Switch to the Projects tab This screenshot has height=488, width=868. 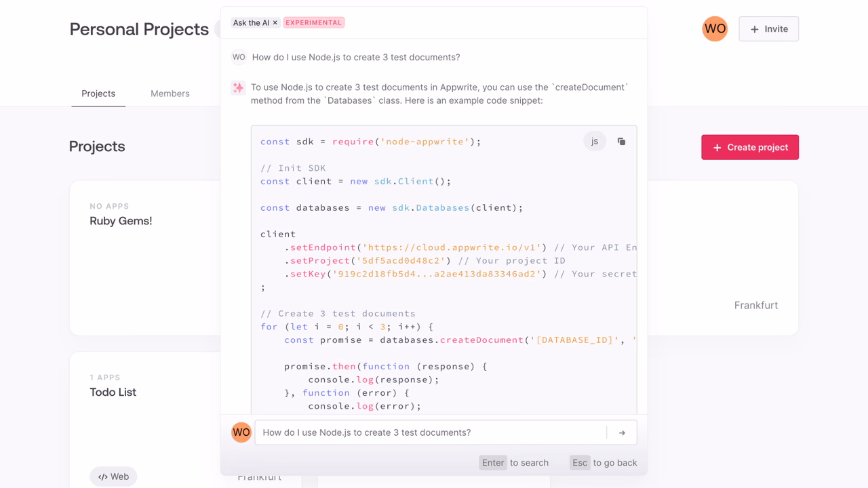(98, 94)
